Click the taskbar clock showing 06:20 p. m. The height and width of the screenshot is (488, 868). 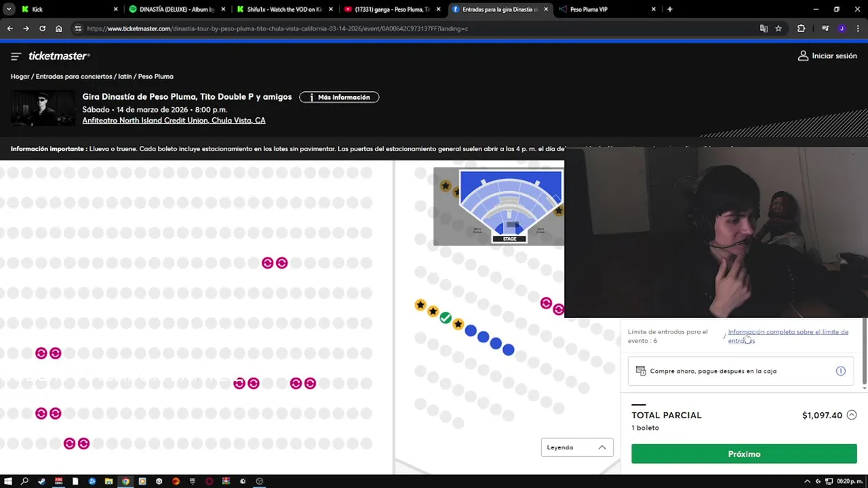pyautogui.click(x=850, y=481)
